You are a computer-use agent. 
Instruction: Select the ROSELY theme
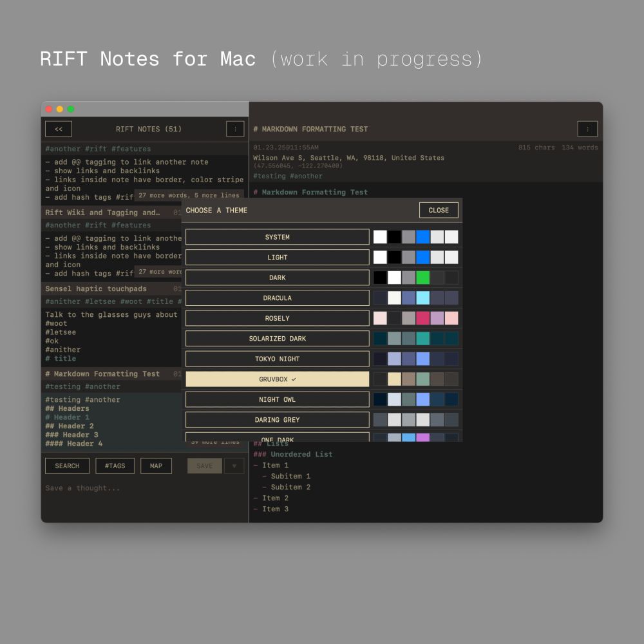[277, 318]
